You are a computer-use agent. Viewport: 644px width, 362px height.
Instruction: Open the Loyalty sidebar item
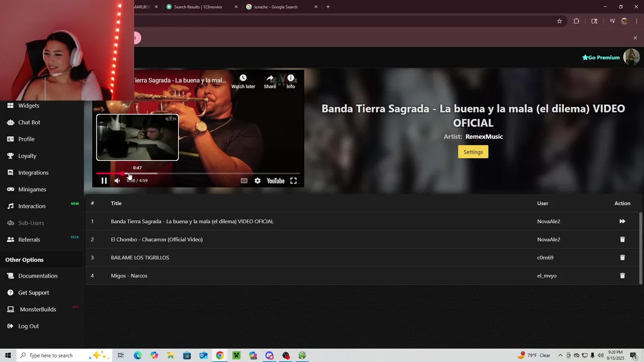[x=27, y=156]
